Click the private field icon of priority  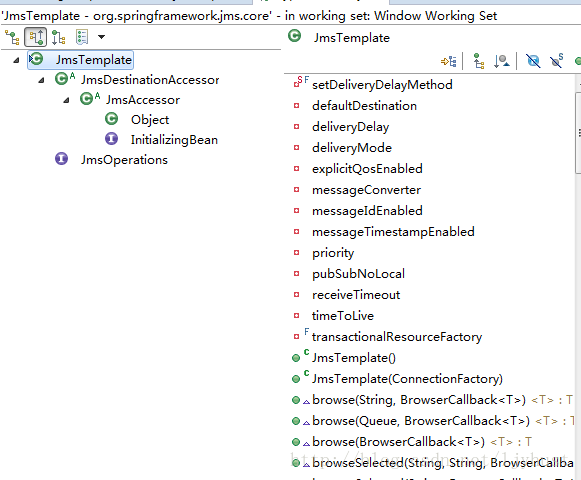(x=296, y=253)
